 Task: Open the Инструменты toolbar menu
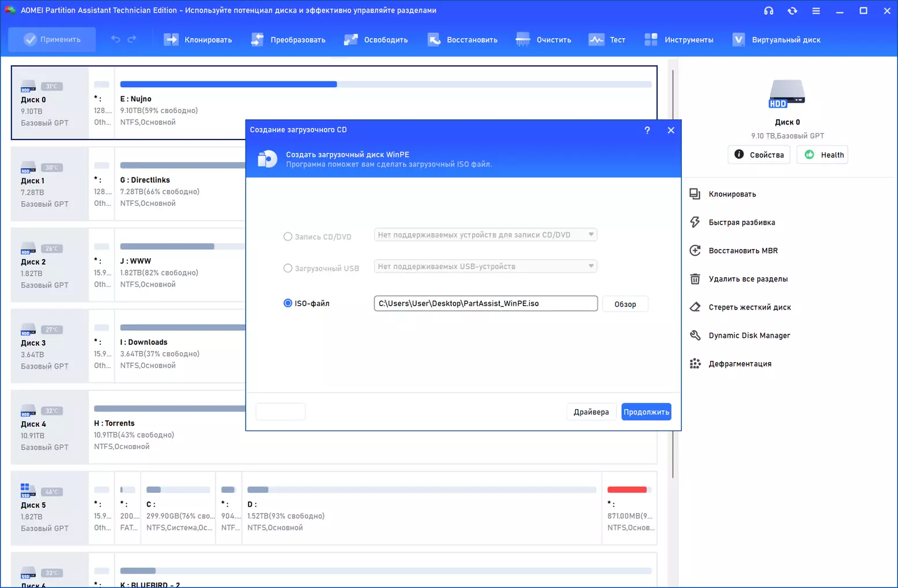(679, 40)
